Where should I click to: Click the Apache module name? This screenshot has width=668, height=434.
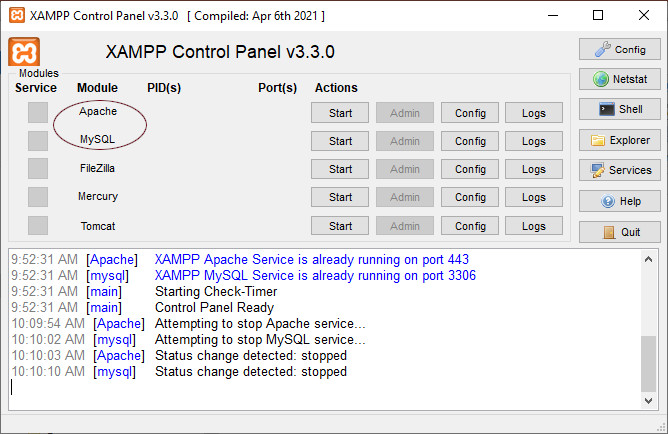(x=98, y=111)
